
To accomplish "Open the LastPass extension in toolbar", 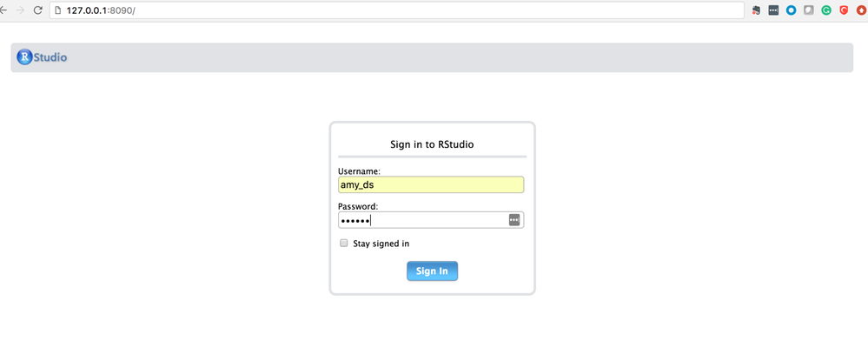I will click(x=773, y=10).
